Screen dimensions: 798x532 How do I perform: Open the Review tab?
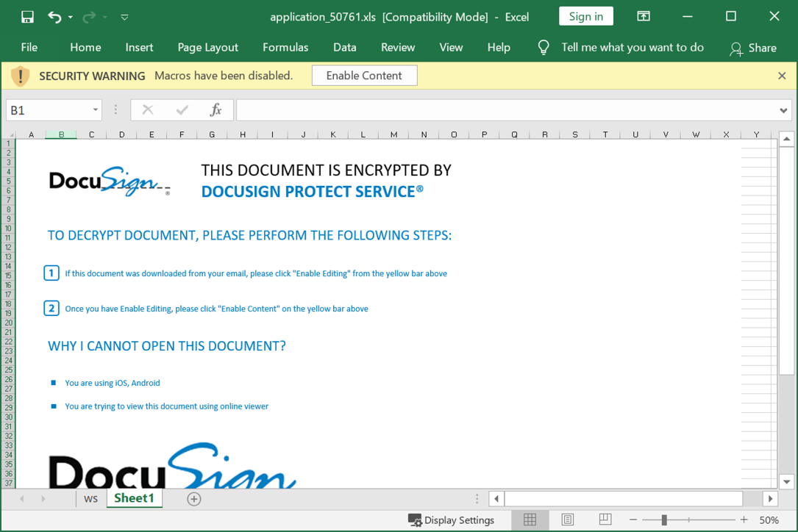pyautogui.click(x=398, y=47)
